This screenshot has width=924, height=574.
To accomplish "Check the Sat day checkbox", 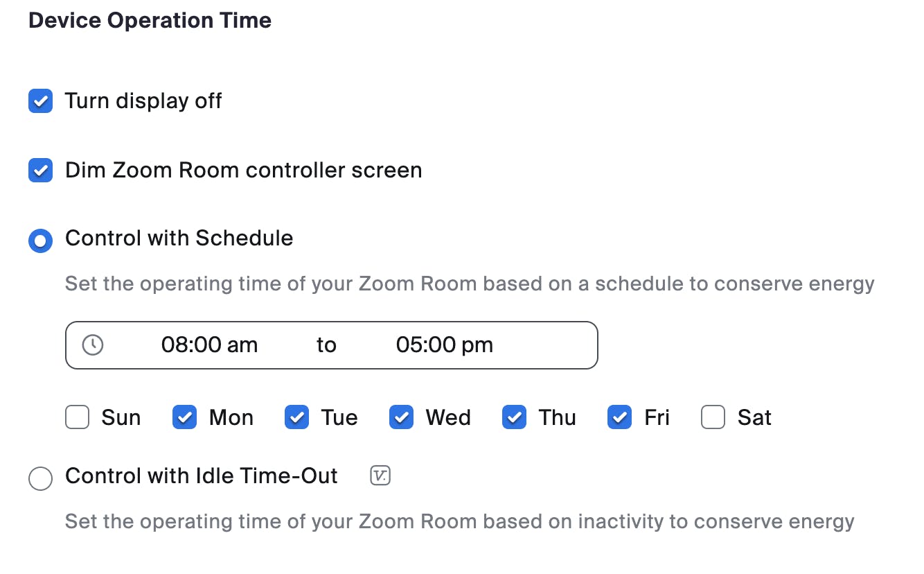I will (x=713, y=418).
